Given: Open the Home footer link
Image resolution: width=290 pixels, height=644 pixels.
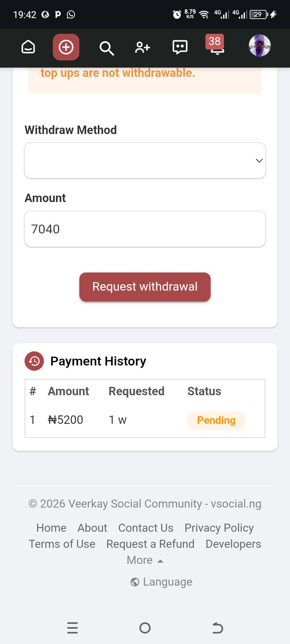Looking at the screenshot, I should [x=51, y=528].
